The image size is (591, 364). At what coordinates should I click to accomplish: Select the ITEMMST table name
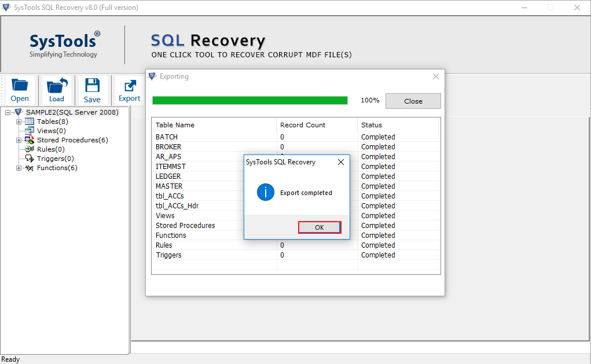tap(170, 166)
